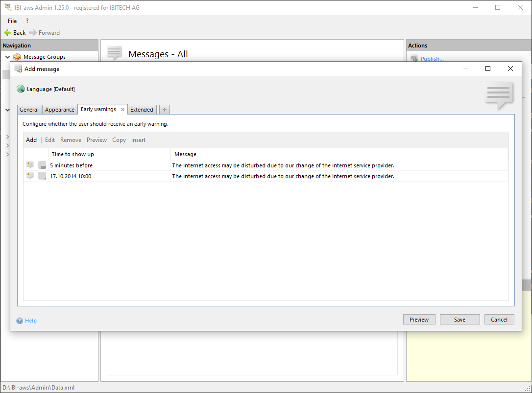The width and height of the screenshot is (532, 393).
Task: Click the Message Groups box icon
Action: click(17, 57)
